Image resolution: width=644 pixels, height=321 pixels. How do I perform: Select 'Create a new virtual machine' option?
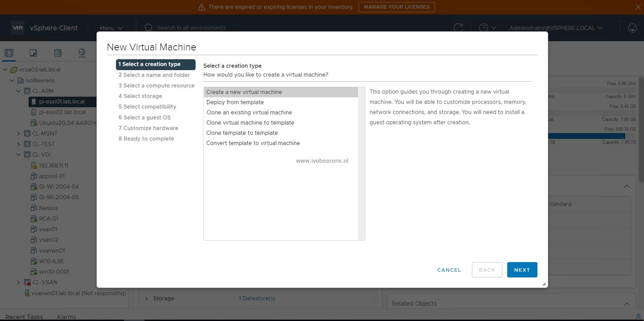pos(281,92)
